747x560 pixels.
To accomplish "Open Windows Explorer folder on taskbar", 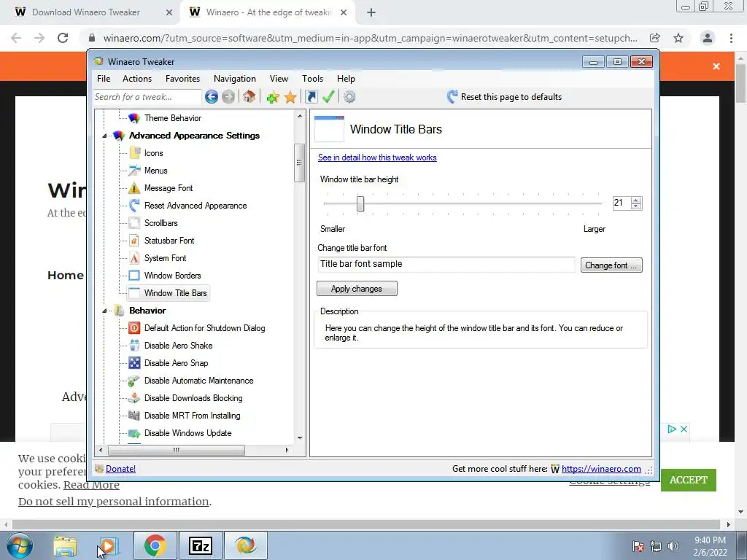I will click(65, 546).
